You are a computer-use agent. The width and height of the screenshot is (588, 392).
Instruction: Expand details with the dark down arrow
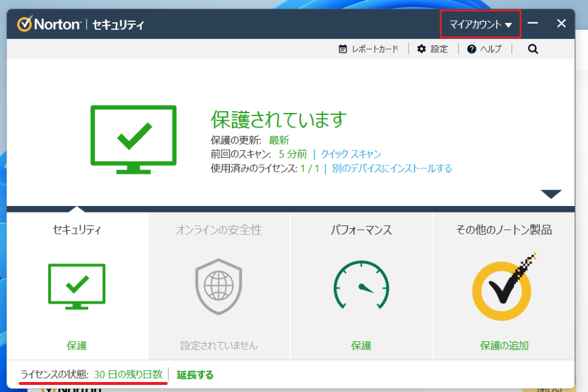pyautogui.click(x=551, y=194)
